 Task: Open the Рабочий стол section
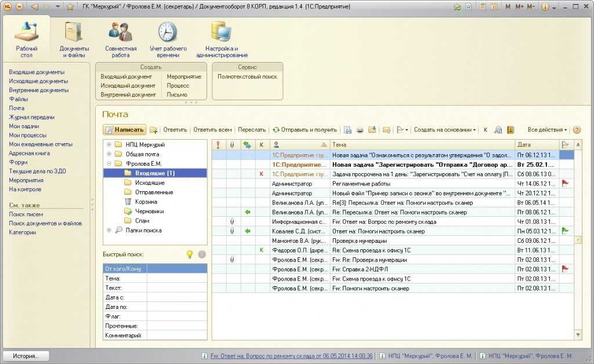click(x=26, y=39)
